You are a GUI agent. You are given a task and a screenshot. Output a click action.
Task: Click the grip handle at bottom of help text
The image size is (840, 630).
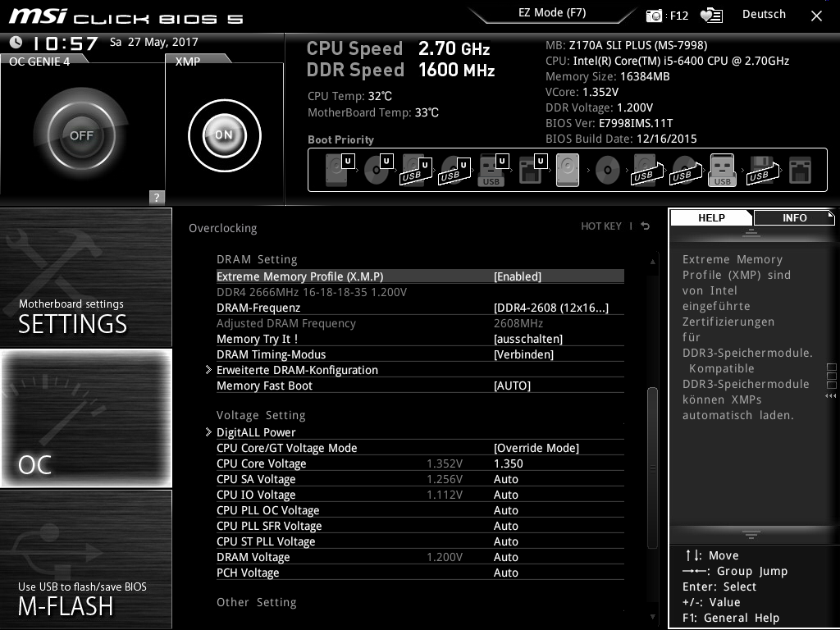[x=751, y=535]
